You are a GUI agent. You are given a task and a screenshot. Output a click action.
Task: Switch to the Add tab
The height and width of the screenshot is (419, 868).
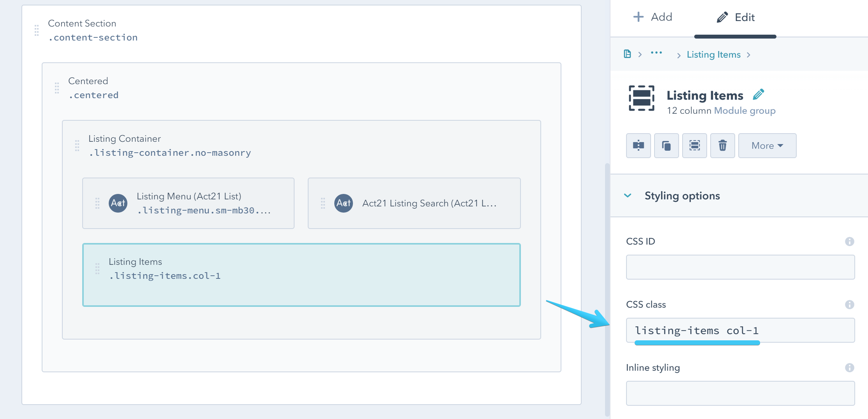[x=653, y=17]
